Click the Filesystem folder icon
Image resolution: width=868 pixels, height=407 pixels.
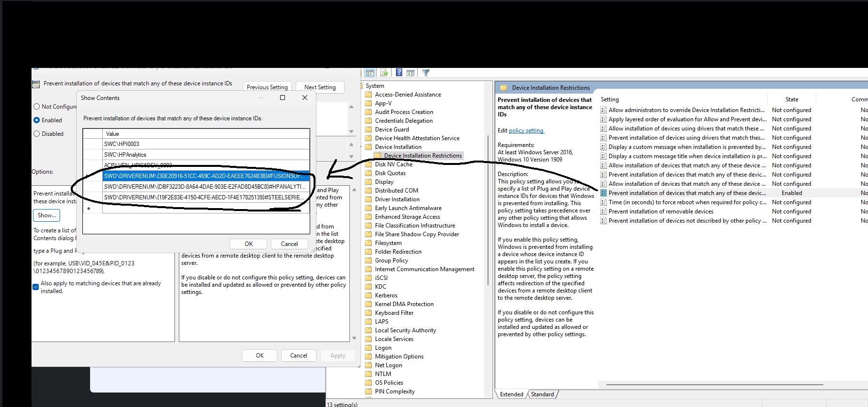[x=368, y=243]
